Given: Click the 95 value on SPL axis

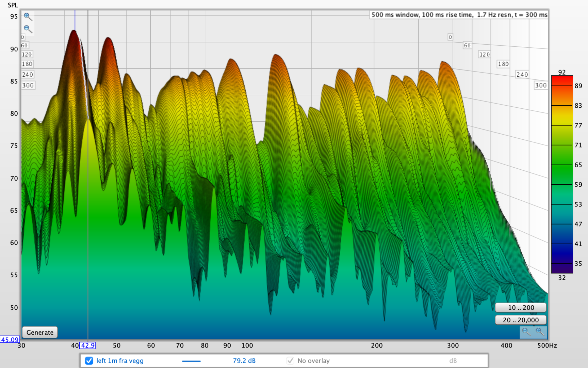Looking at the screenshot, I should coord(14,16).
